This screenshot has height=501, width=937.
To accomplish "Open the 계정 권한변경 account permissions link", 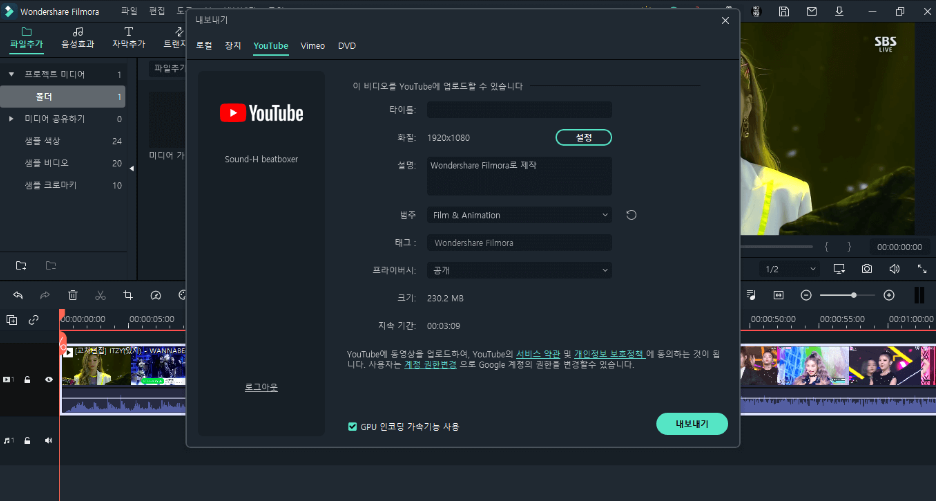I will 430,365.
